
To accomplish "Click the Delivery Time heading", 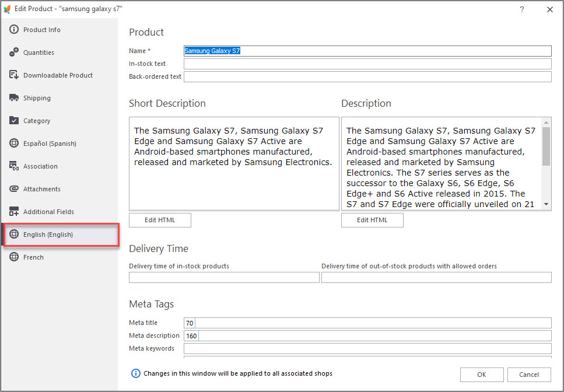I will [159, 249].
